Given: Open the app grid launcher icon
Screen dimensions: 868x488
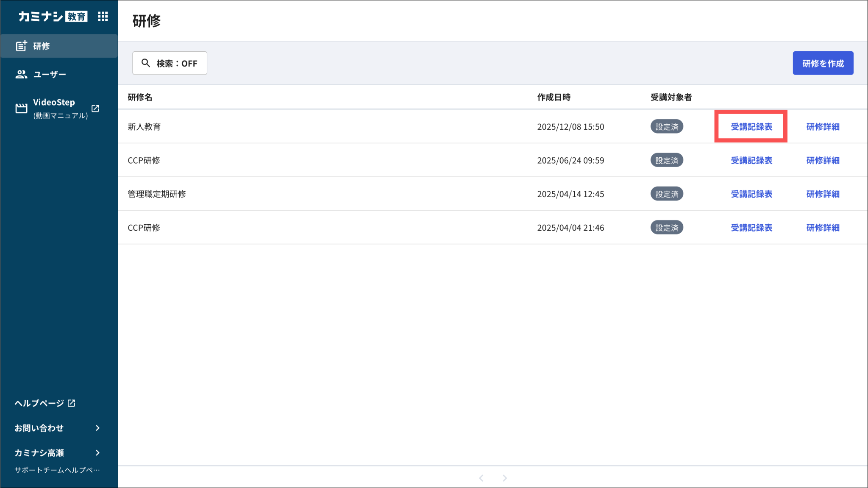Looking at the screenshot, I should (103, 17).
